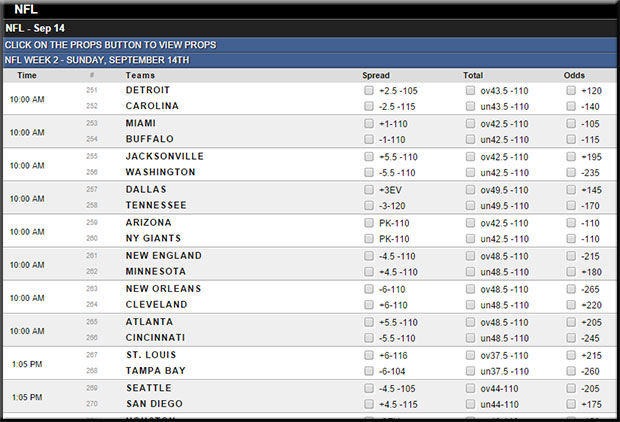
Task: Check Miami -105 odds box
Action: (571, 124)
